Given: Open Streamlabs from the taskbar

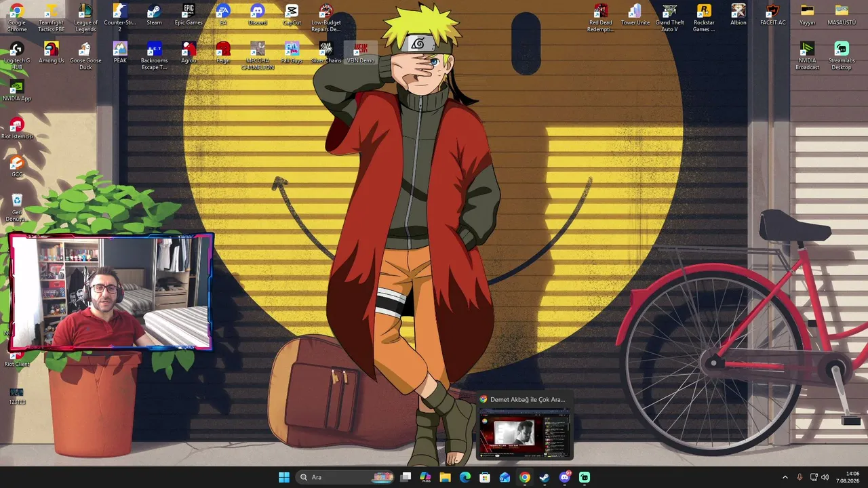Looking at the screenshot, I should pyautogui.click(x=585, y=477).
